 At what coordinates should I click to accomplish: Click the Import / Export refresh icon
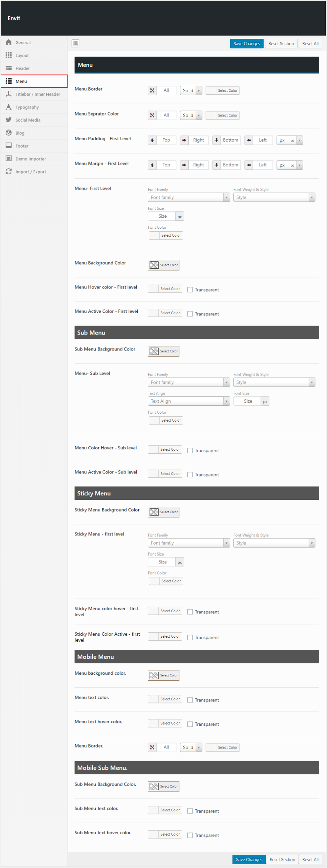tap(9, 172)
